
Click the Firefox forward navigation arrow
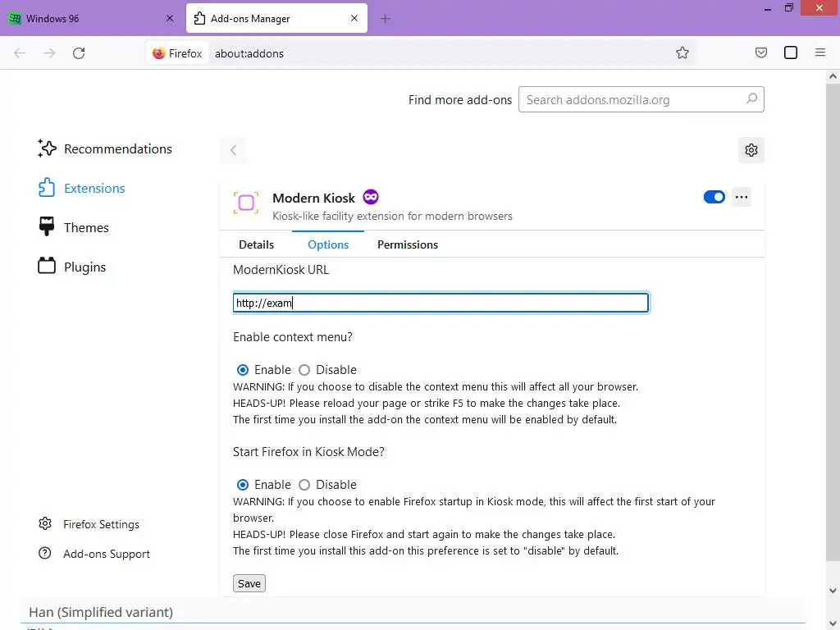click(49, 53)
